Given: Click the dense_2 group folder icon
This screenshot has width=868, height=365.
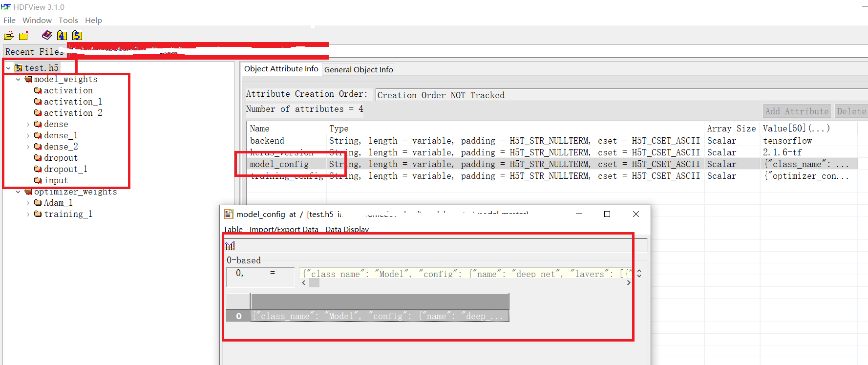Looking at the screenshot, I should tap(38, 147).
